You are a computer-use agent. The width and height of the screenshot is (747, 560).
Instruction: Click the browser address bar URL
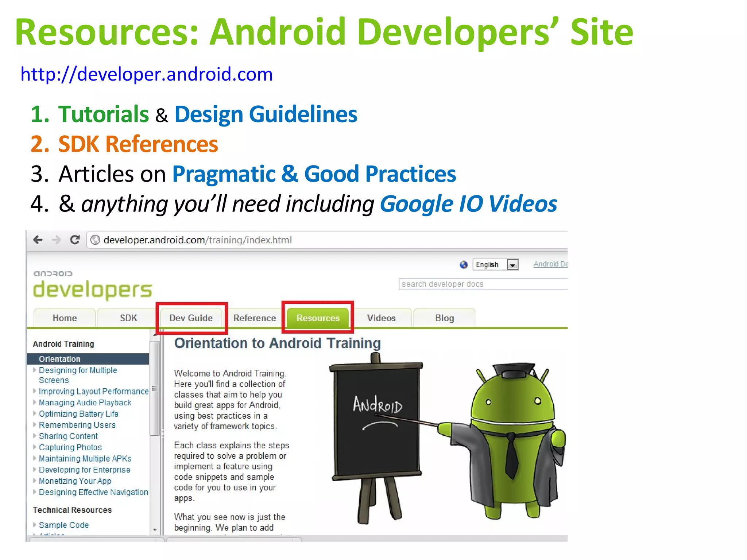click(197, 240)
